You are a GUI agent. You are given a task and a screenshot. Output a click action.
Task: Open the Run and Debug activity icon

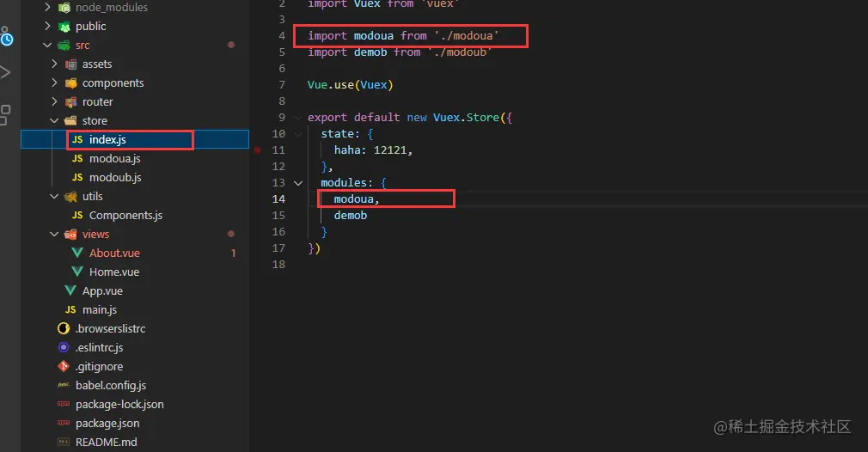pyautogui.click(x=5, y=72)
